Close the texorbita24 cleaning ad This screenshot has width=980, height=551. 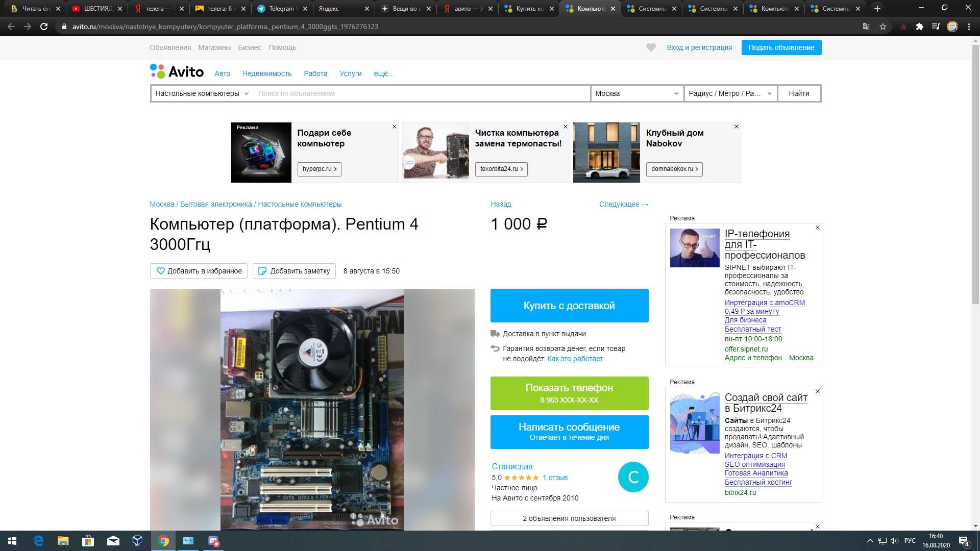(566, 127)
